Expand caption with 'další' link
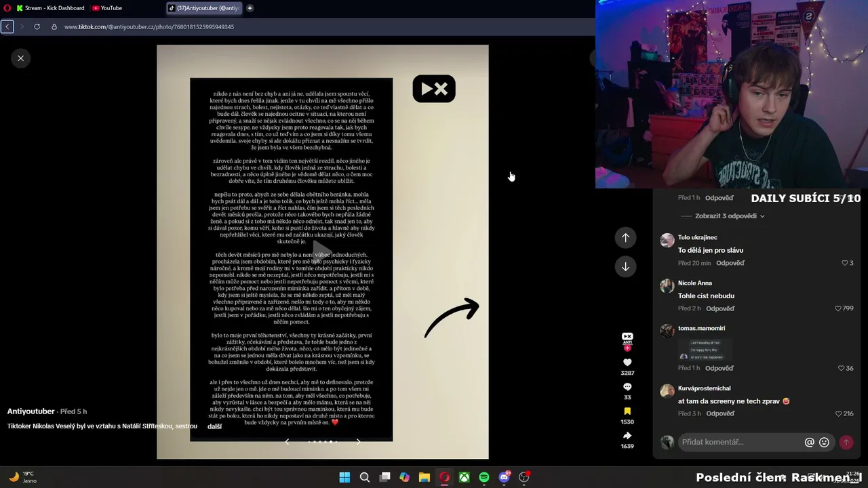Screen dimensions: 868x488 (214, 426)
